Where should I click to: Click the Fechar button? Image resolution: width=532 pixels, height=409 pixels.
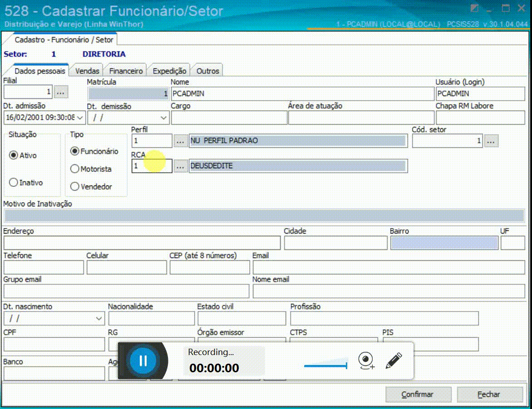coord(490,394)
